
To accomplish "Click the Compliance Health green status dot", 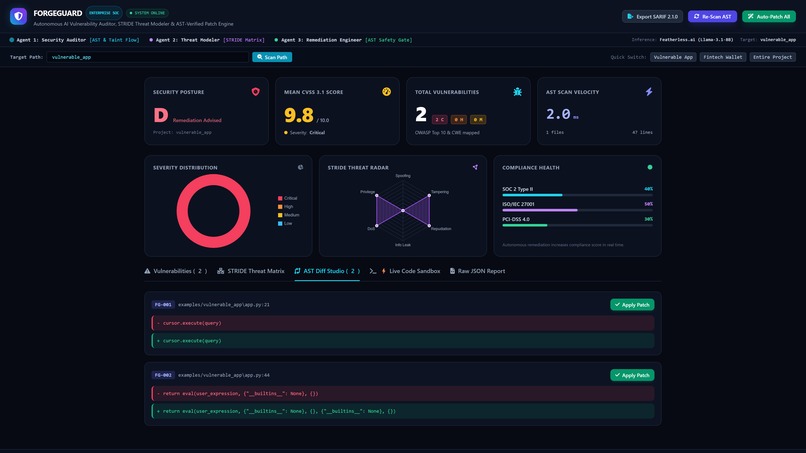I will [x=650, y=167].
